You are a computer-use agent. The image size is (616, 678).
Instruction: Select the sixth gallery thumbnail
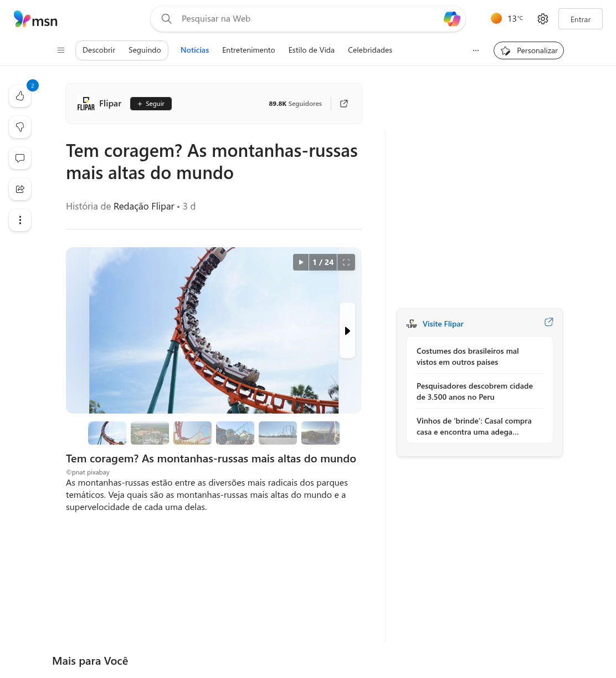(x=320, y=433)
